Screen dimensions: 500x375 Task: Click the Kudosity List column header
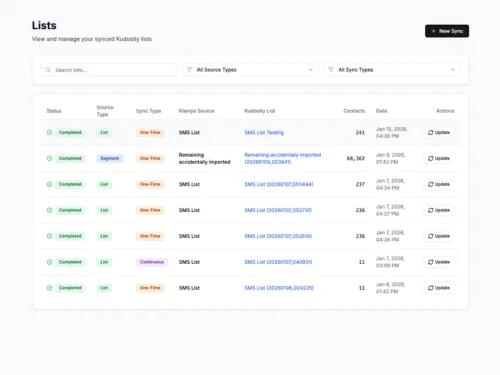click(x=260, y=111)
